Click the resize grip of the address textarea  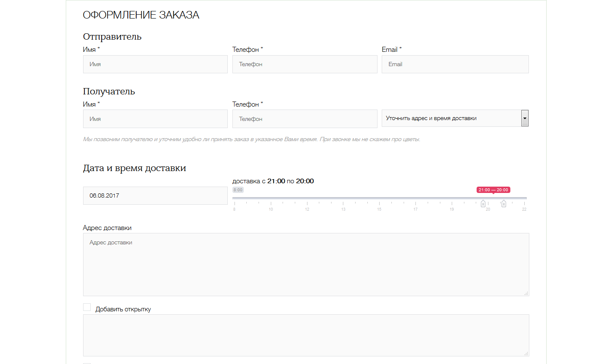pos(526,293)
